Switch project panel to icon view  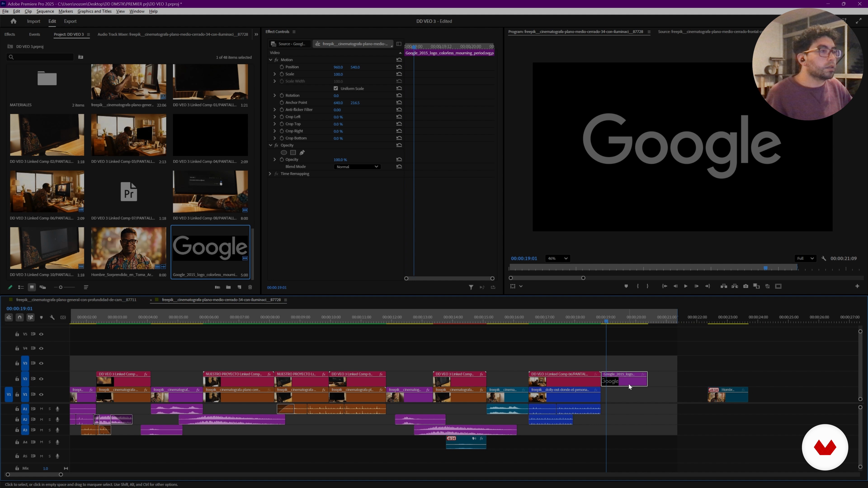[x=32, y=287]
